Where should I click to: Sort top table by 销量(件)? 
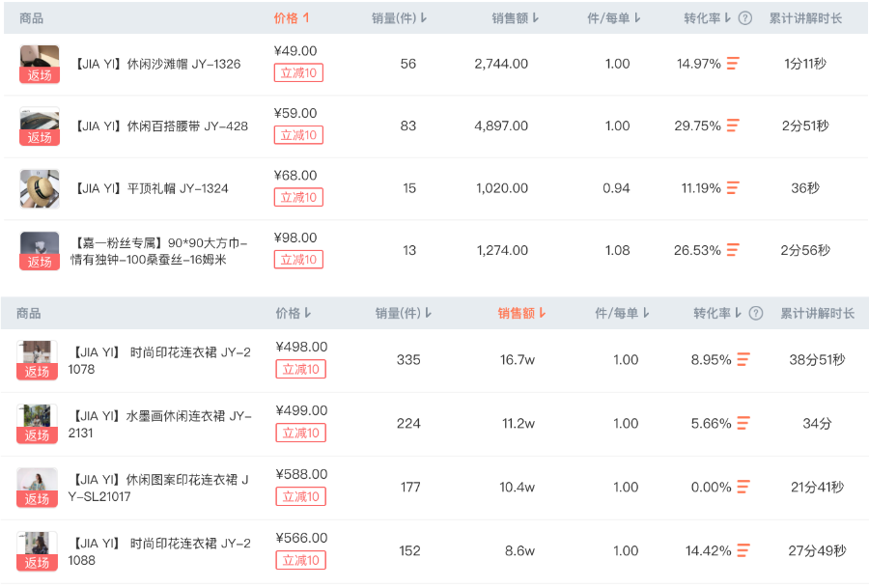click(x=399, y=18)
